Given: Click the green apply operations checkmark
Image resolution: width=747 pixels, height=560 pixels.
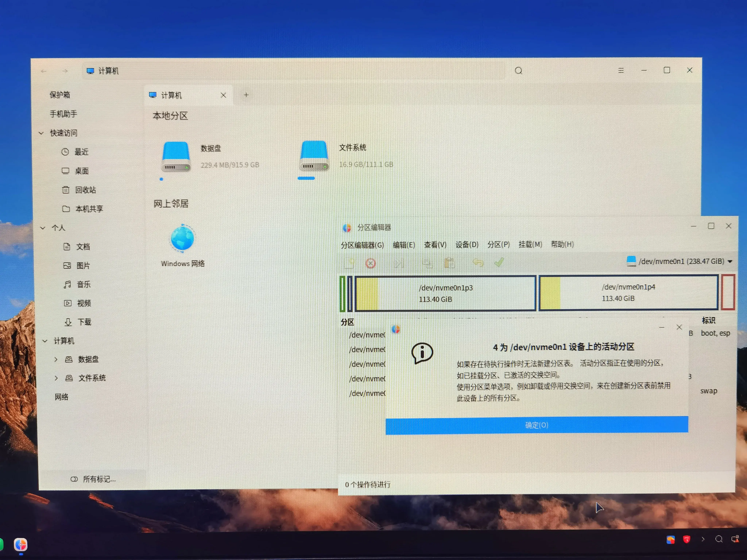Looking at the screenshot, I should pos(499,262).
